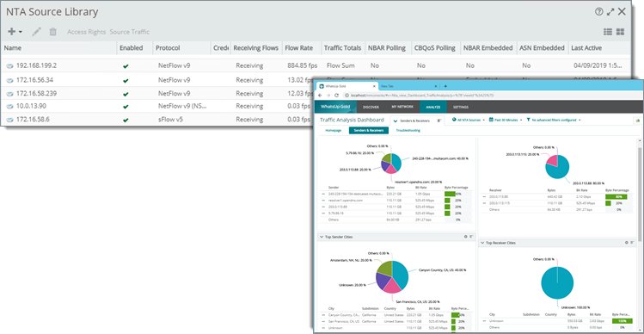Toggle the Enabled checkmark for 172.16.56.34
The width and height of the screenshot is (644, 334).
(126, 81)
